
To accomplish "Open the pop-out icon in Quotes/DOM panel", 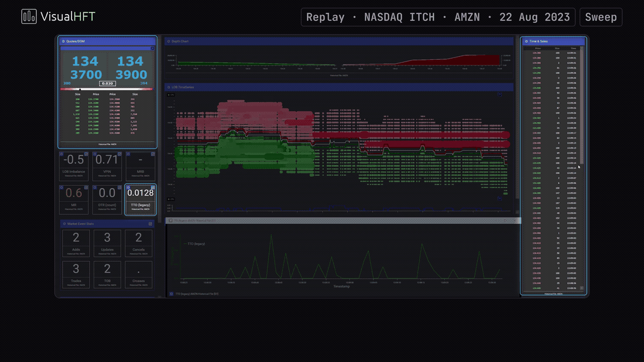I will point(152,48).
